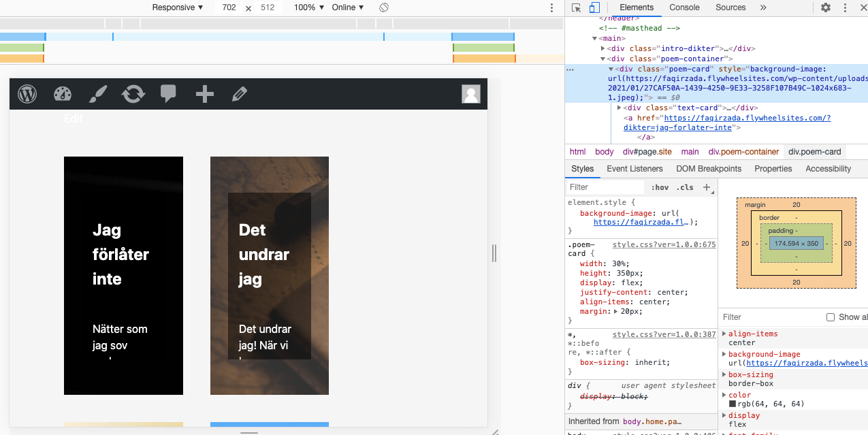Screen dimensions: 868x435
Task: Select div#page.site in breadcrumb
Action: (x=647, y=152)
